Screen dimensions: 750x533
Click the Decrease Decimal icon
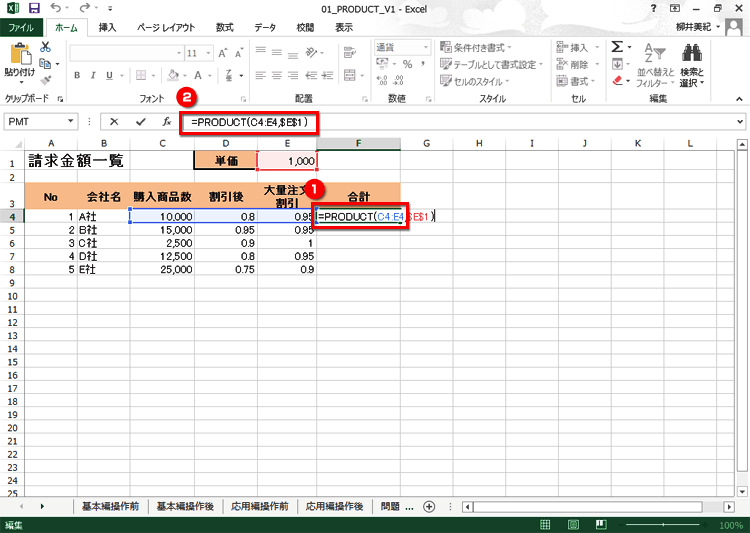(x=398, y=80)
